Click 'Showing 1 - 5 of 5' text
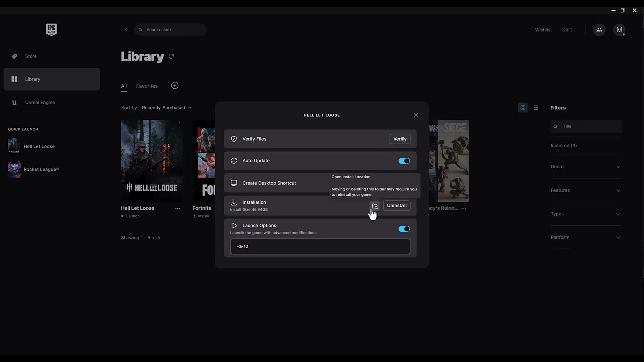644x362 pixels. coord(140,238)
